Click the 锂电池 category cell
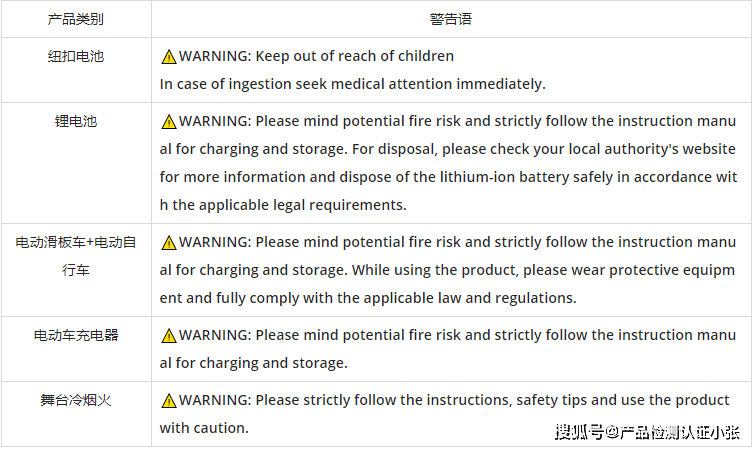754x449 pixels. click(76, 163)
